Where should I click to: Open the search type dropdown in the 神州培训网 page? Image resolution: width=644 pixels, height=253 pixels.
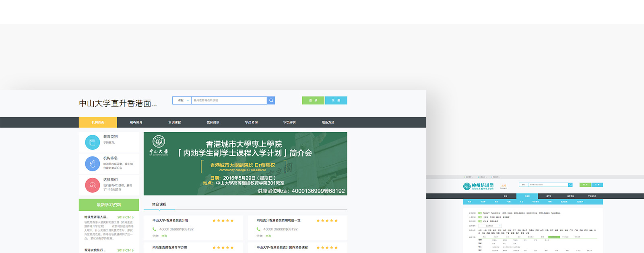tap(524, 185)
